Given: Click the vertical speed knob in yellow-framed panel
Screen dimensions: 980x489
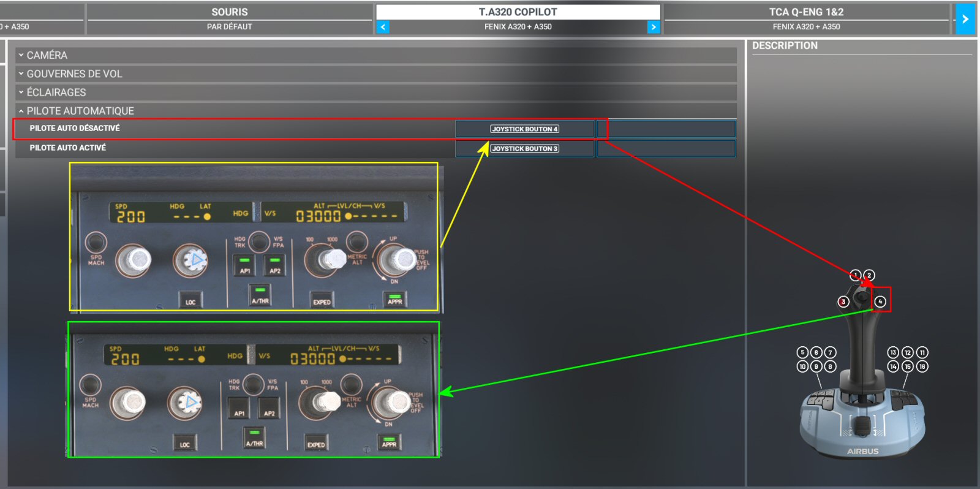Looking at the screenshot, I should click(x=398, y=259).
